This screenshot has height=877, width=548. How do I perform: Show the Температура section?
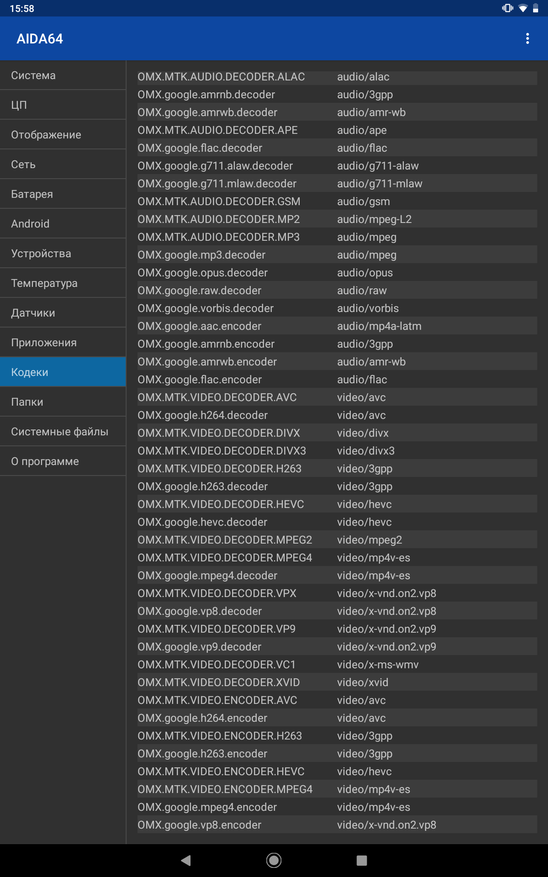coord(63,282)
